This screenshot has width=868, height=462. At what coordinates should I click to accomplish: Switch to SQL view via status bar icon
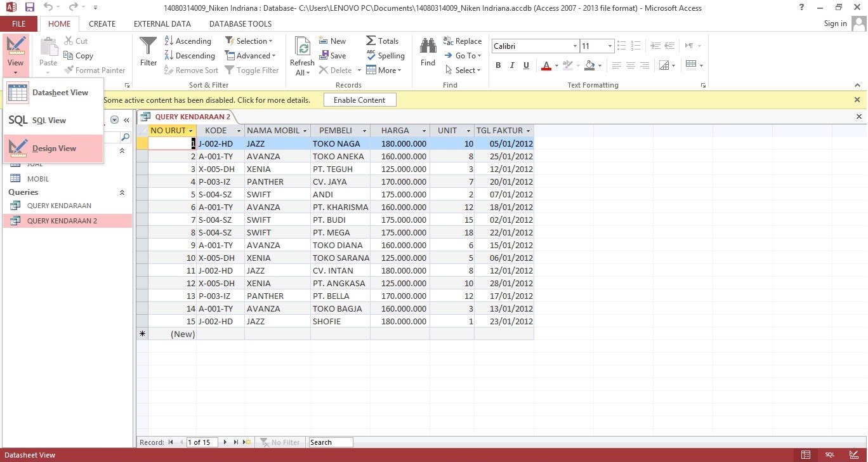pos(829,455)
